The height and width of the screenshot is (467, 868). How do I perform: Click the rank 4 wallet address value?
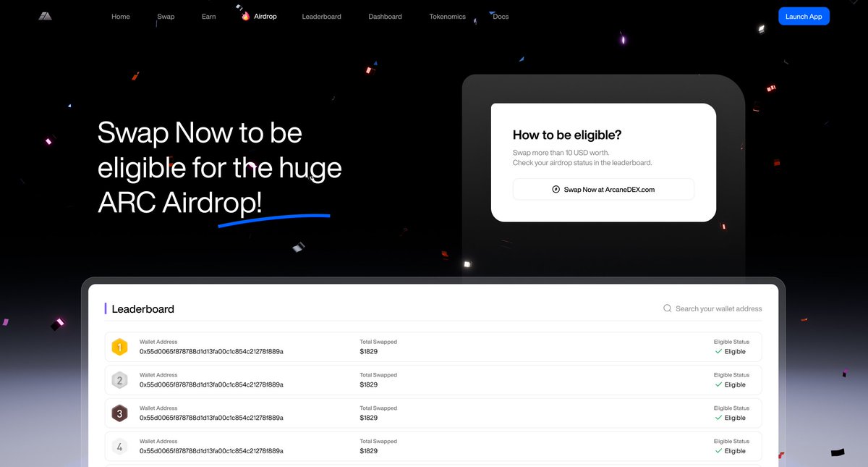pyautogui.click(x=211, y=451)
